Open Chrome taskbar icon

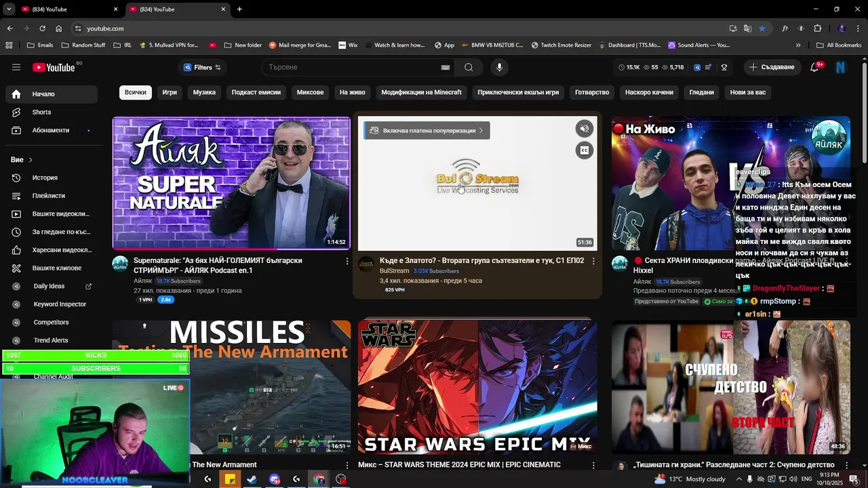coord(319,479)
